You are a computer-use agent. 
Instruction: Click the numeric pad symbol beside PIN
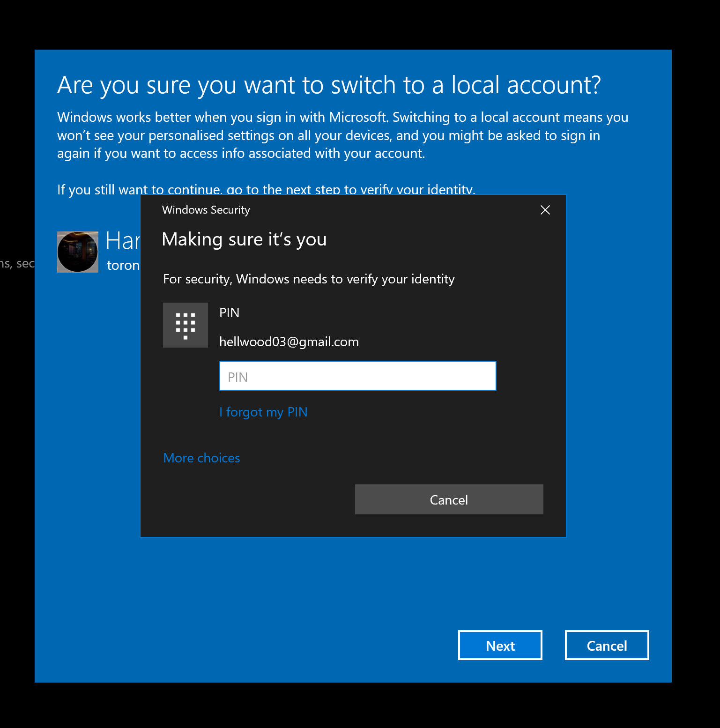click(x=186, y=325)
